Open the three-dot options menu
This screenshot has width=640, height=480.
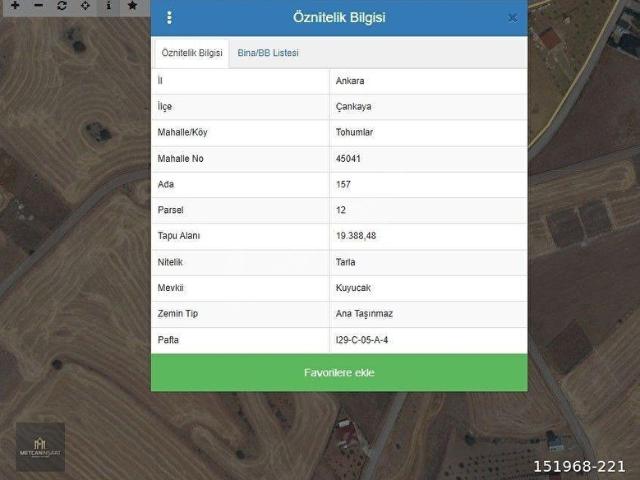coord(169,18)
